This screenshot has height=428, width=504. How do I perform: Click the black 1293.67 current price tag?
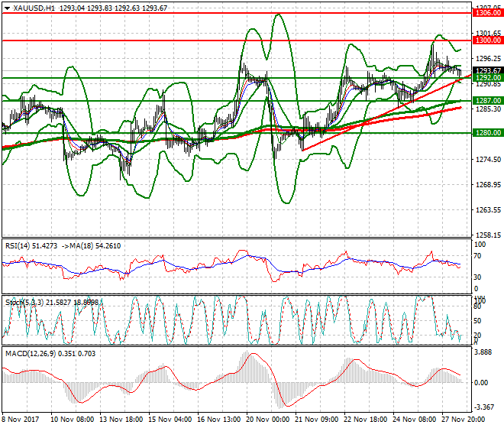(x=483, y=70)
